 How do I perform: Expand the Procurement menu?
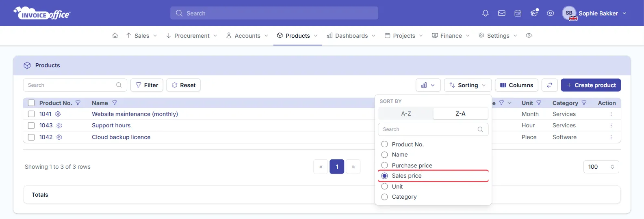[191, 36]
